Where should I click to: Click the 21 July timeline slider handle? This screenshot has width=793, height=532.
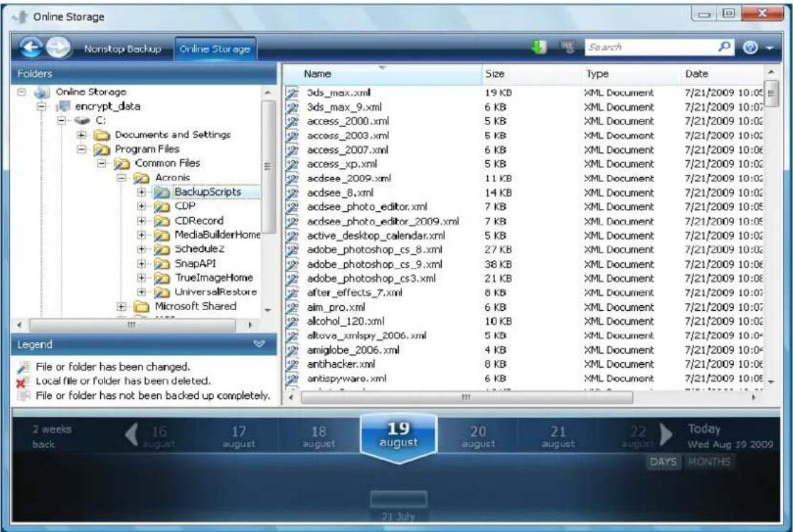[x=398, y=499]
